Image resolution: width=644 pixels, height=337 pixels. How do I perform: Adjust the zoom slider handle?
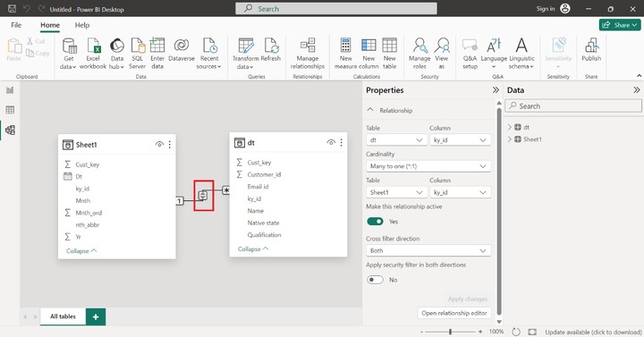[x=451, y=332]
